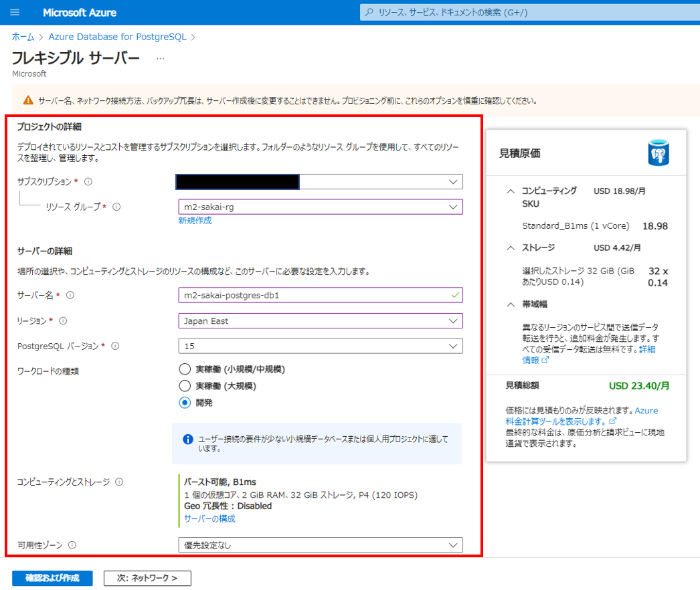Open the PostgreSQL version dropdown
700x590 pixels.
click(321, 346)
